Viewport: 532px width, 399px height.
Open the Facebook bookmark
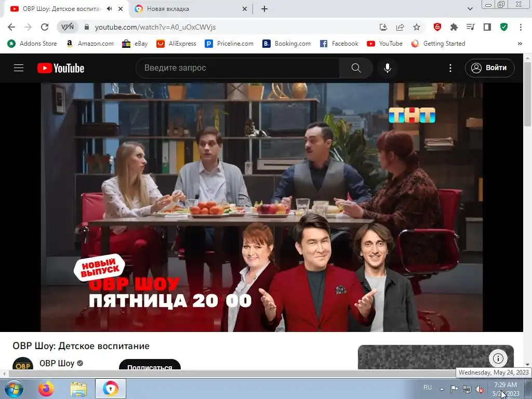[339, 44]
